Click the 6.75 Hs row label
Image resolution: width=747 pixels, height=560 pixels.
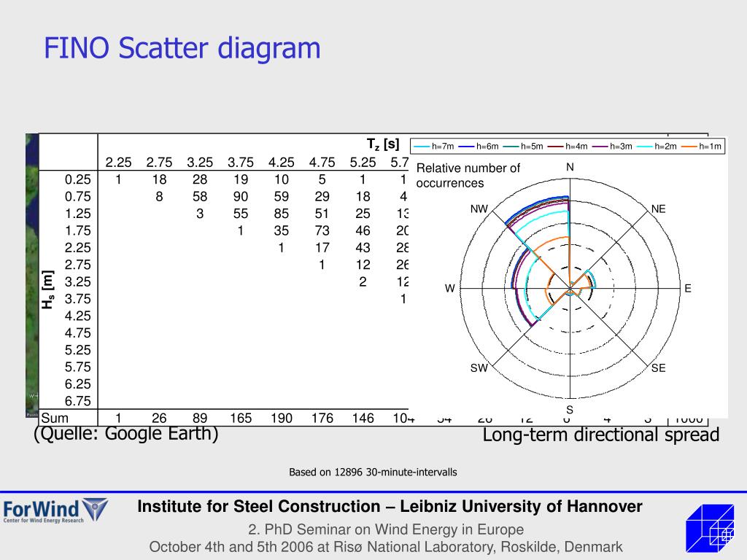pos(77,402)
